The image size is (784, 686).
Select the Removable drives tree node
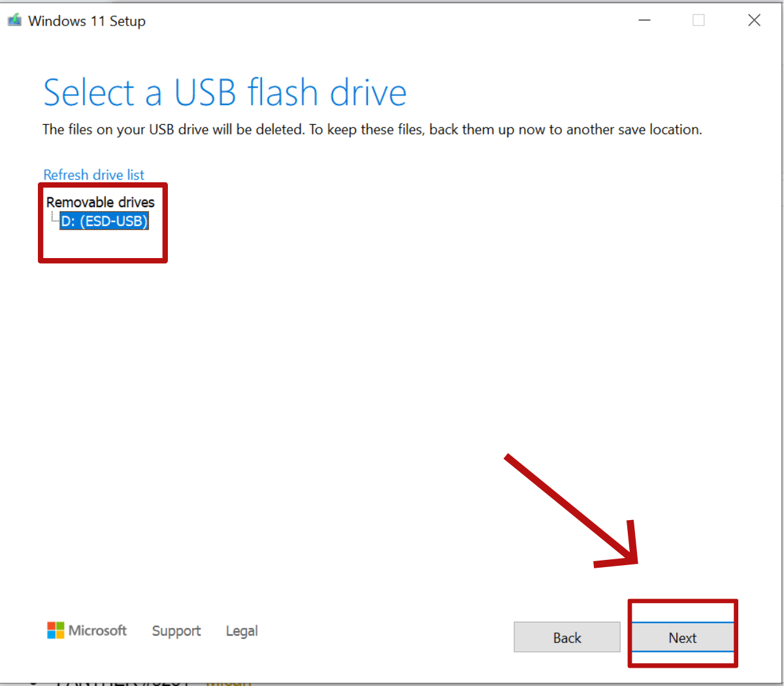click(101, 203)
